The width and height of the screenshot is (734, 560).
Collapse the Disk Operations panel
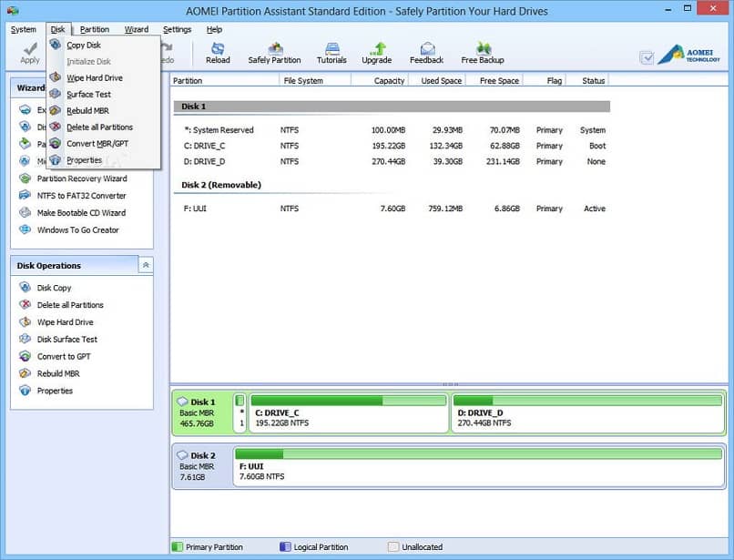146,265
